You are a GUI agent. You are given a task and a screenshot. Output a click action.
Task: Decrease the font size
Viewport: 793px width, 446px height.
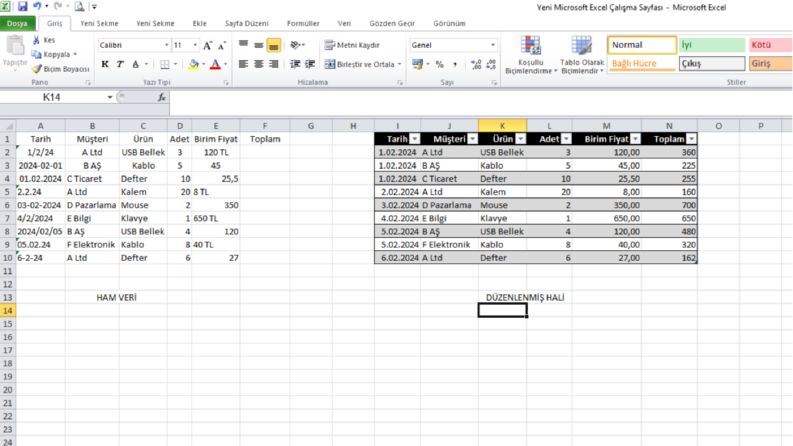[x=222, y=46]
